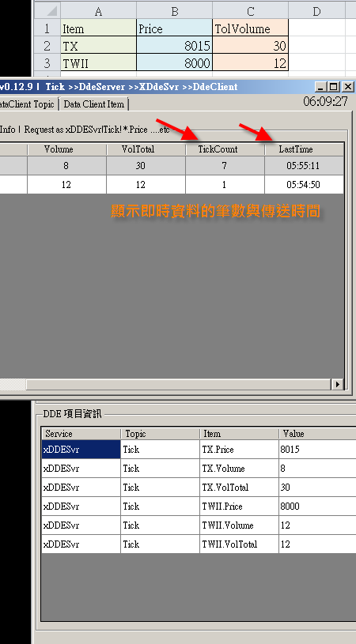356x644 pixels.
Task: Click the Item cell in Excel
Action: (98, 28)
